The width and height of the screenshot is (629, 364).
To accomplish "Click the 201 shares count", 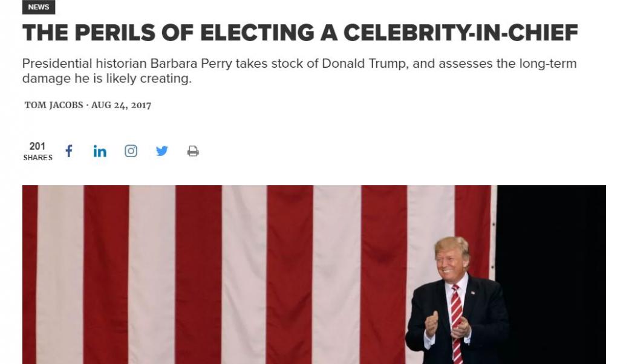I will pyautogui.click(x=37, y=146).
